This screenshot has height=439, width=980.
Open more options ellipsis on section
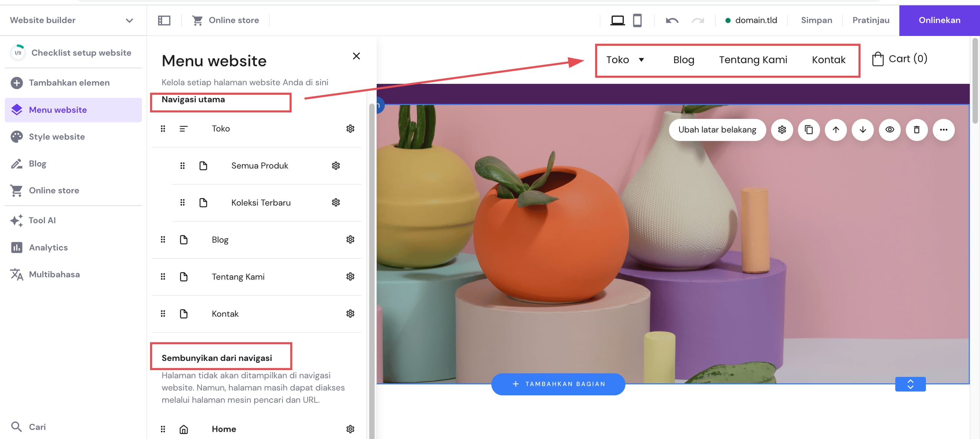coord(943,130)
